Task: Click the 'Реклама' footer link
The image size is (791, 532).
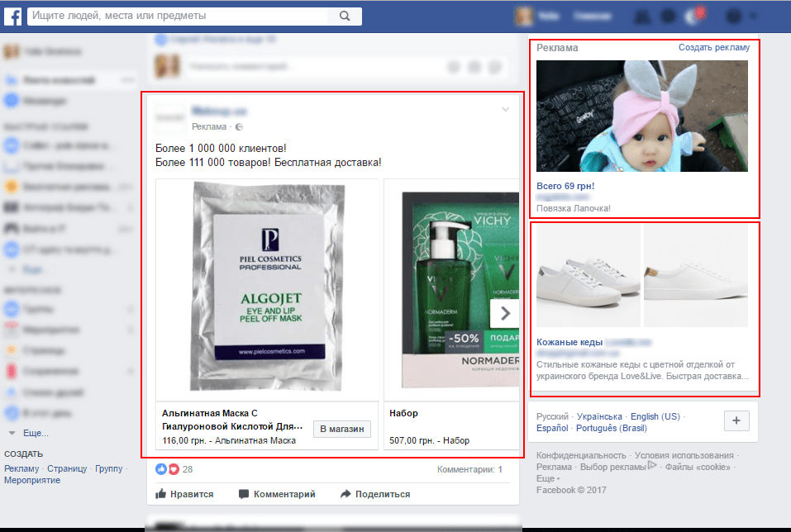Action: (x=554, y=467)
